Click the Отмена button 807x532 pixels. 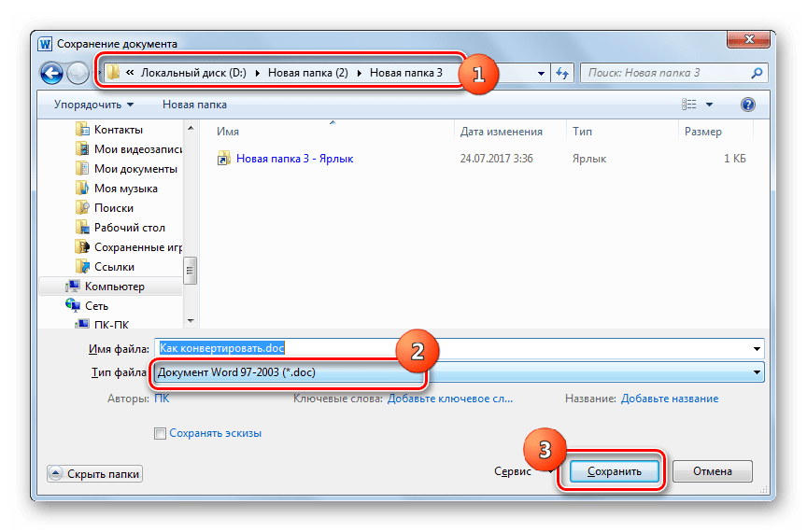(713, 470)
